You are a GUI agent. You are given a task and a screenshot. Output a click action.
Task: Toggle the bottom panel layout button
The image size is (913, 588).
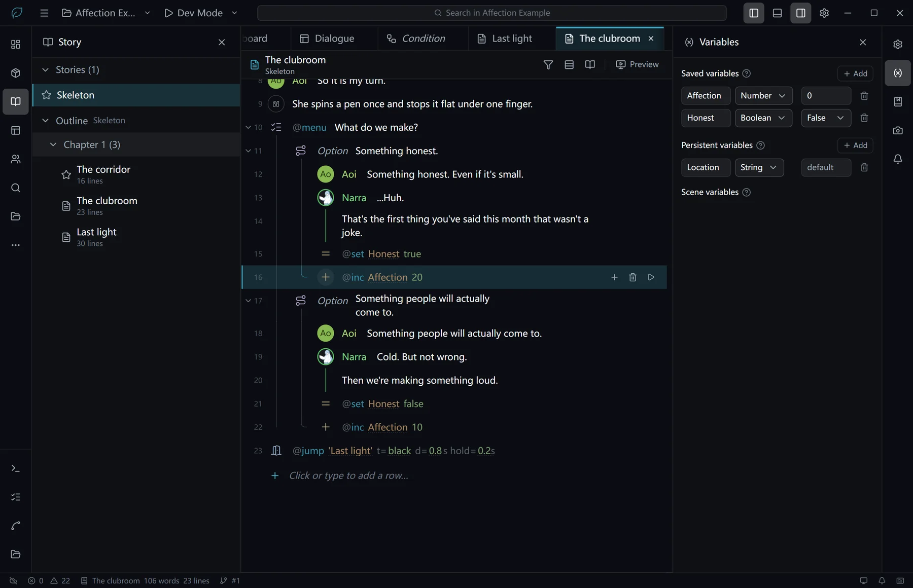pos(777,13)
